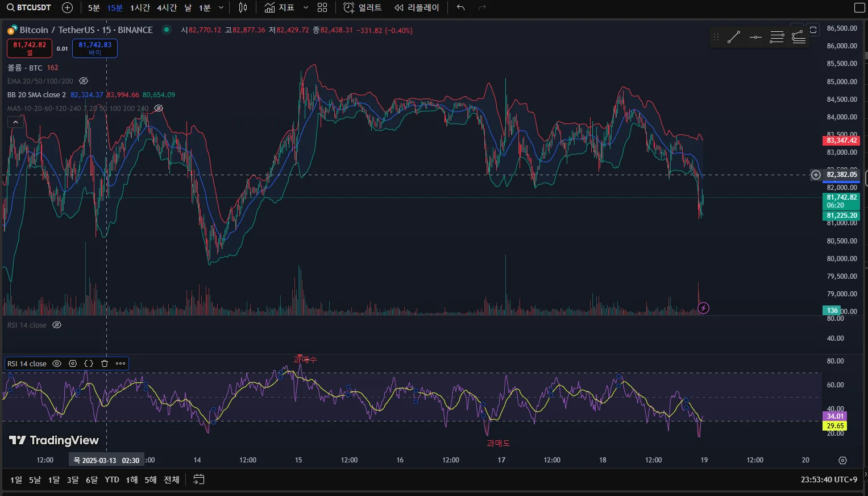Open RSI indicator settings gear
Viewport: 868px width, 496px height.
tap(73, 363)
